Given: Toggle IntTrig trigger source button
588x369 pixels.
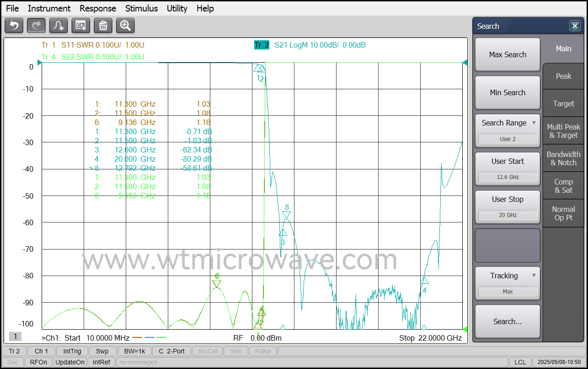Looking at the screenshot, I should (72, 351).
